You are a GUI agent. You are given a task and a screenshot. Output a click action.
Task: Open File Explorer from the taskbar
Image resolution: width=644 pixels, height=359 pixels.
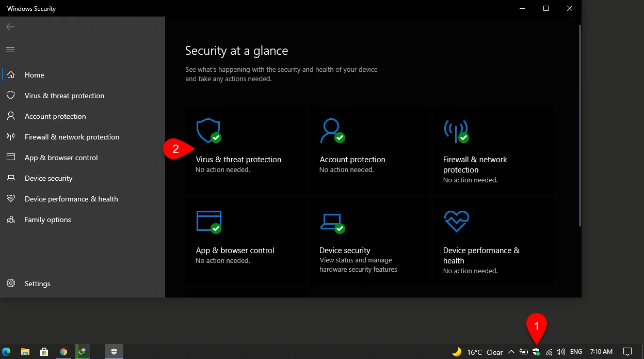pyautogui.click(x=25, y=352)
